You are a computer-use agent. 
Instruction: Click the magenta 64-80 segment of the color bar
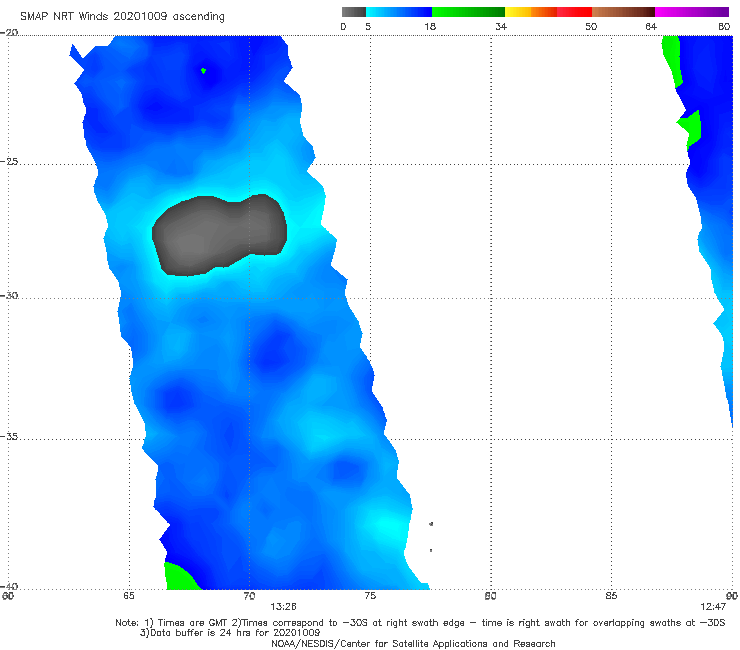(692, 12)
